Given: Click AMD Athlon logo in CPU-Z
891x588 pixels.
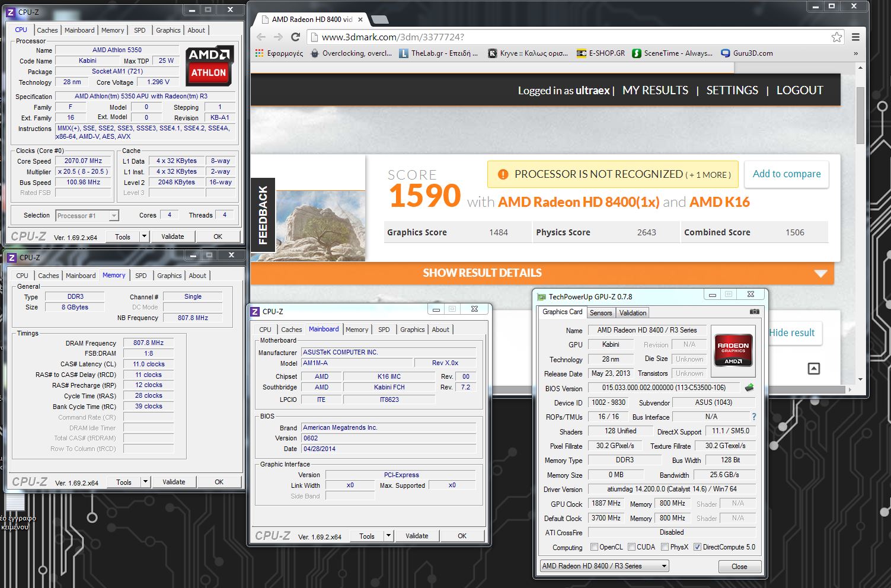Looking at the screenshot, I should tap(209, 65).
